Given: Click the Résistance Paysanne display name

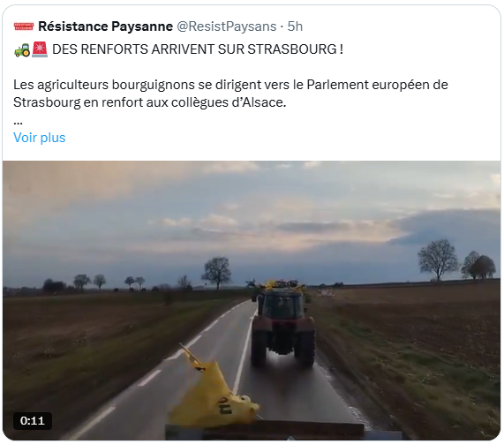Looking at the screenshot, I should click(x=105, y=26).
